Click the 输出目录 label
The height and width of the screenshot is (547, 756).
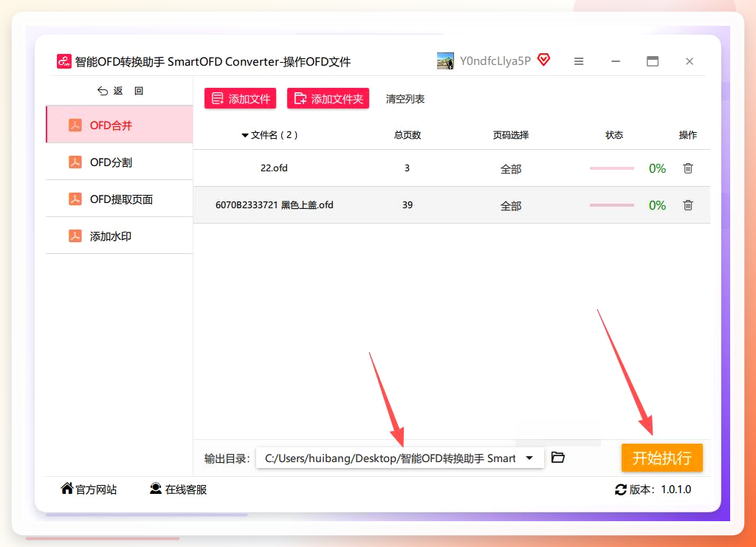(227, 458)
